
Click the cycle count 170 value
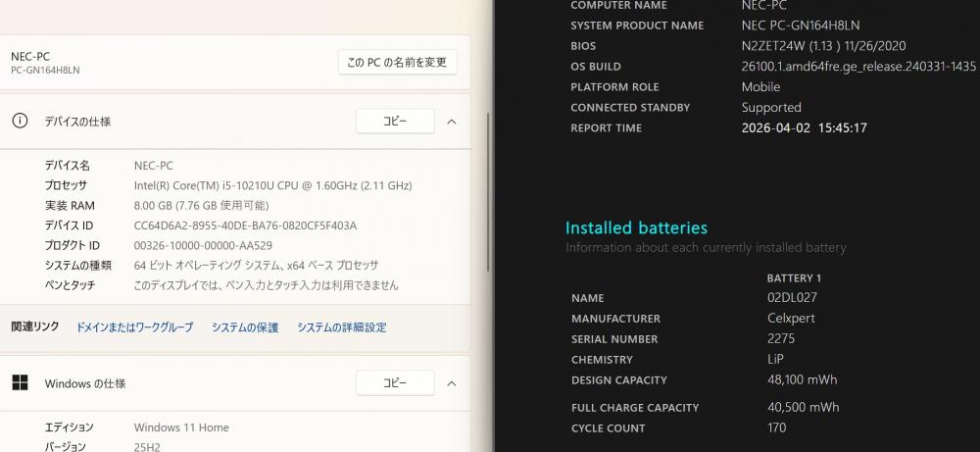point(777,428)
